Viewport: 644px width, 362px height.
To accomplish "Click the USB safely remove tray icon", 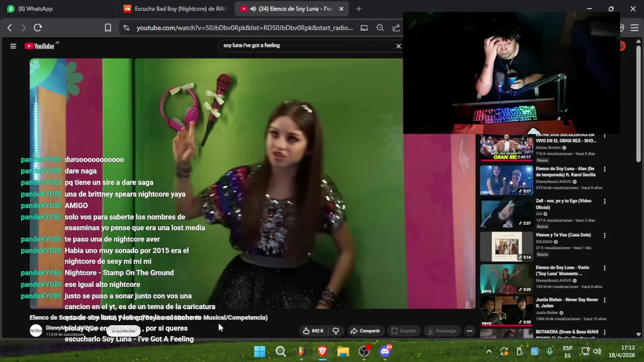I will pyautogui.click(x=519, y=351).
